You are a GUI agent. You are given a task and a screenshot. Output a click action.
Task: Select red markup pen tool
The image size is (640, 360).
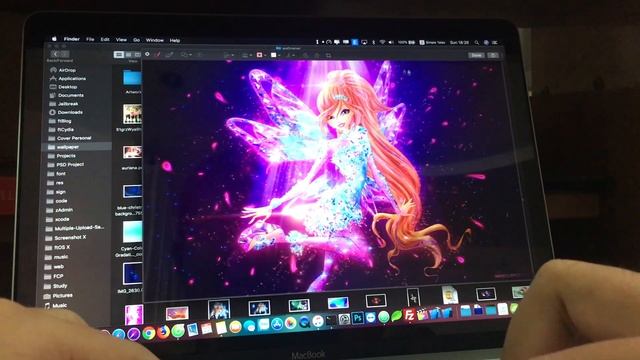(158, 54)
